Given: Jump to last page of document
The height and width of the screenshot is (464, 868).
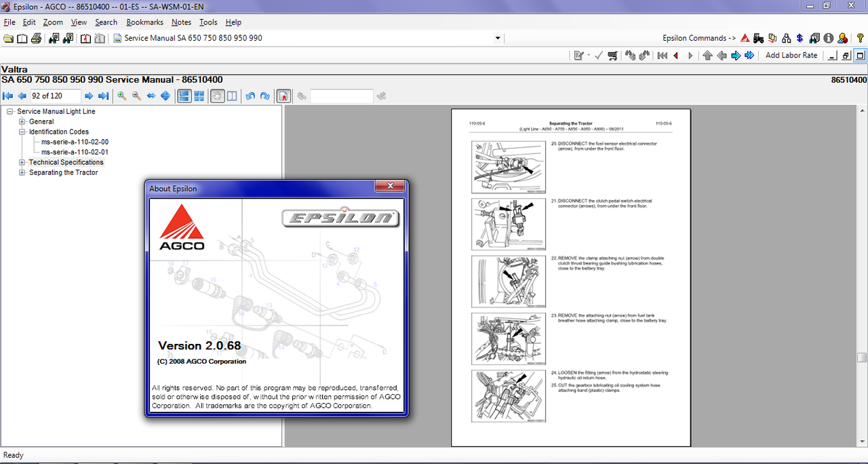Looking at the screenshot, I should coord(103,96).
